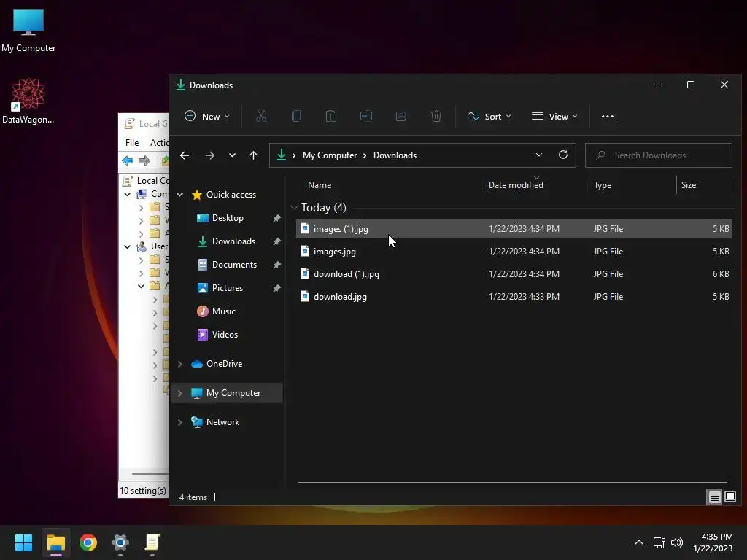Click the Copy icon in toolbar

click(x=296, y=116)
